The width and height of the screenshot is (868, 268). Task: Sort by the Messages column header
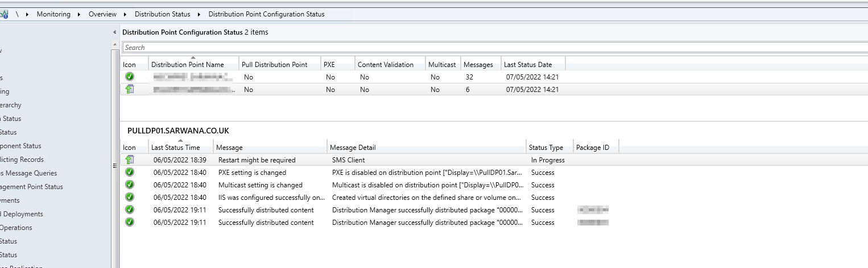481,64
